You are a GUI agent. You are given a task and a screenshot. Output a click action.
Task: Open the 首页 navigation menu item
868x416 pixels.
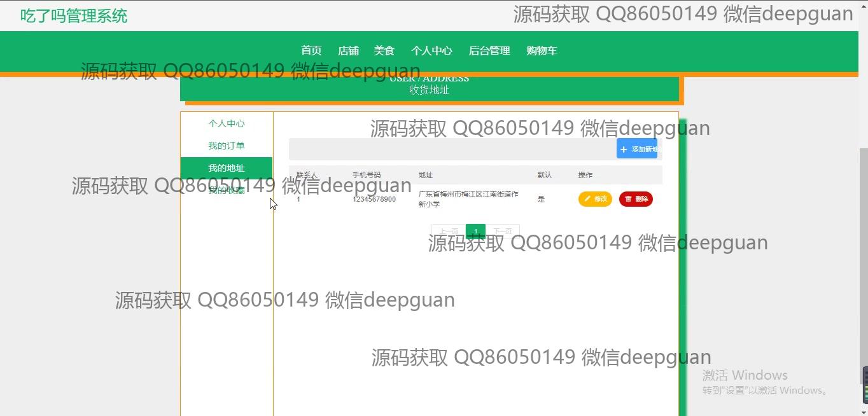tap(311, 51)
